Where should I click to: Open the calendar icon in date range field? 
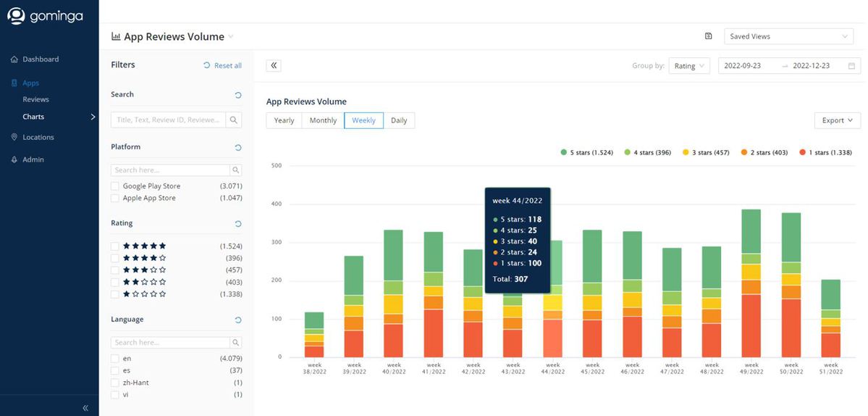point(851,66)
